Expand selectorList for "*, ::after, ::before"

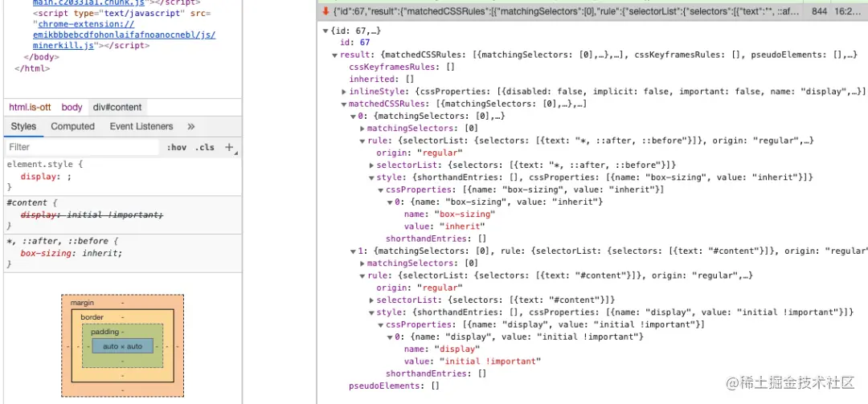[371, 165]
